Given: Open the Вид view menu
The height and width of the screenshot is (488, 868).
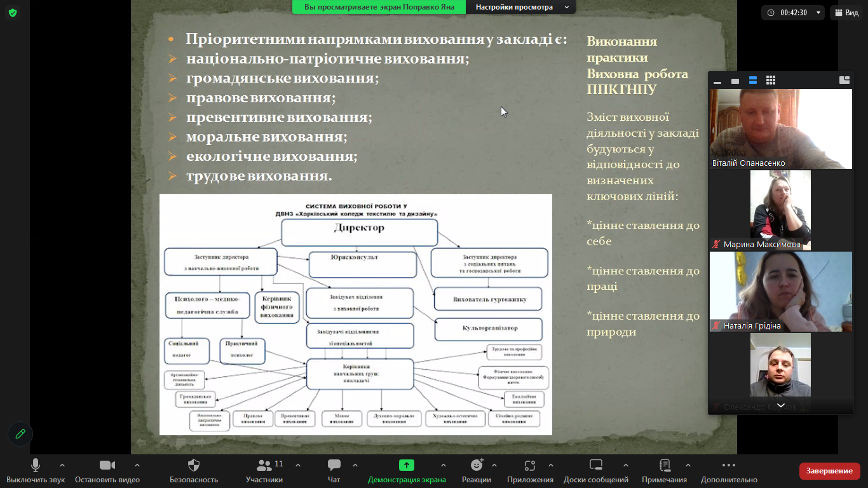Looking at the screenshot, I should (x=846, y=13).
